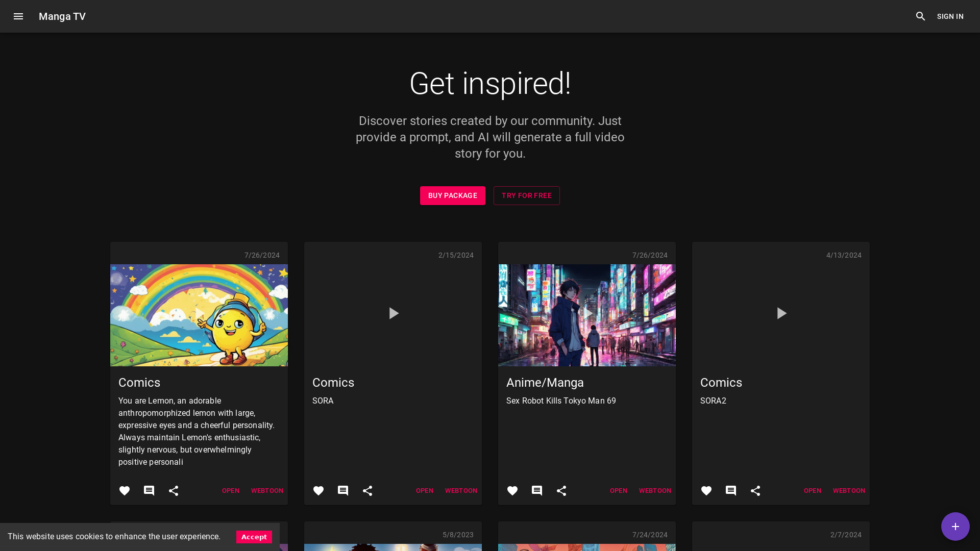Like the Anime/Manga Tokyo story

(512, 491)
